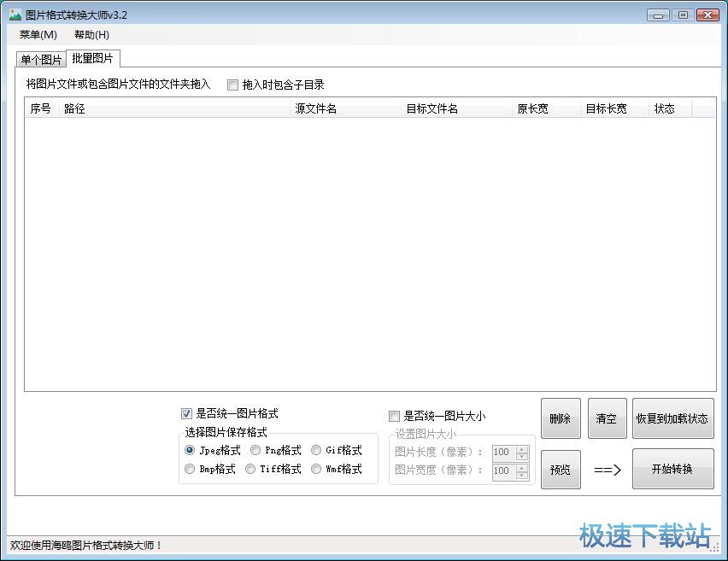
Task: Select the Jpeg格式 radio button
Action: tap(190, 450)
